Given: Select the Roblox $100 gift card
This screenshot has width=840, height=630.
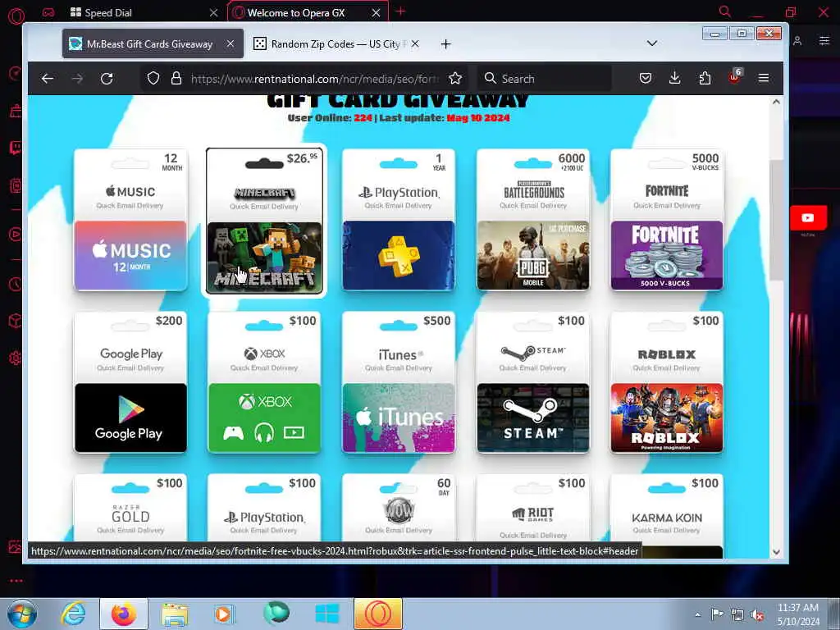Looking at the screenshot, I should pyautogui.click(x=667, y=382).
